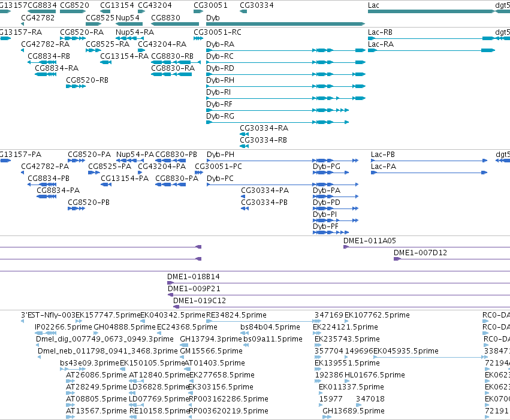Select the Dyb-RH transcript label
The image size is (510, 420).
220,80
